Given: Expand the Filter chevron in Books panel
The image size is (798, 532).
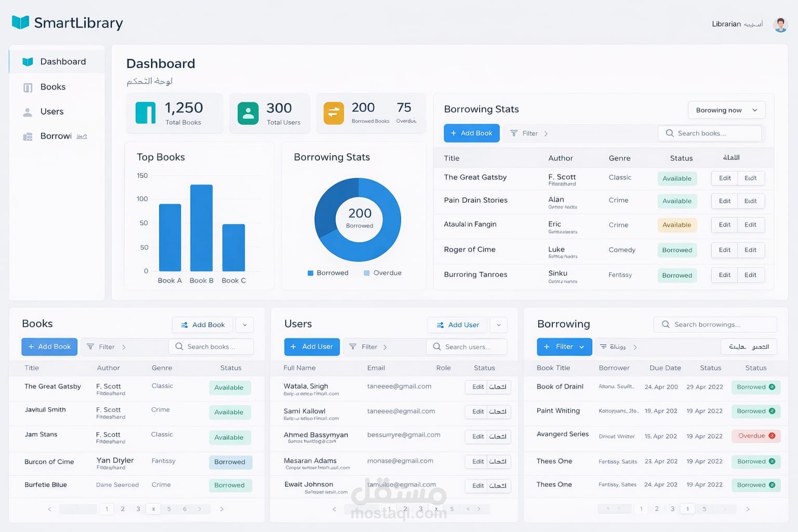Looking at the screenshot, I should tap(124, 347).
